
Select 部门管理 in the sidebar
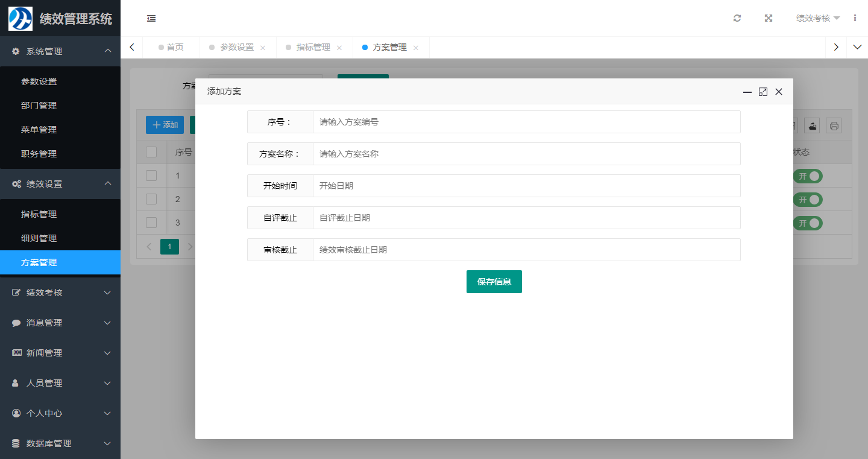39,106
